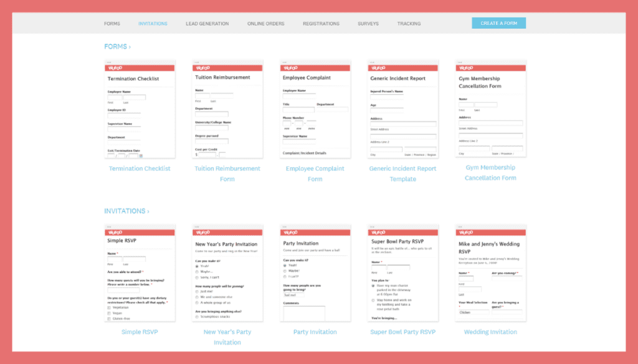Screen dimensions: 638x364
Task: Open the Super Bowl Party RSVP link
Action: 403,332
